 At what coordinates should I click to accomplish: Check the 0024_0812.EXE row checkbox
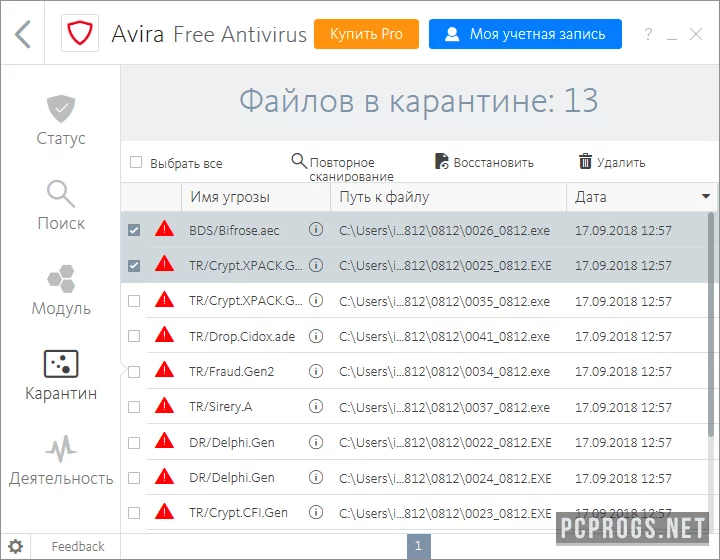(x=134, y=478)
